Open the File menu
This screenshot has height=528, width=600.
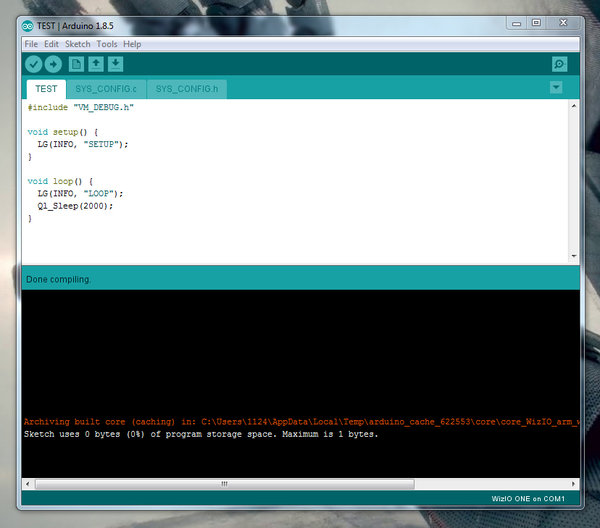[31, 44]
